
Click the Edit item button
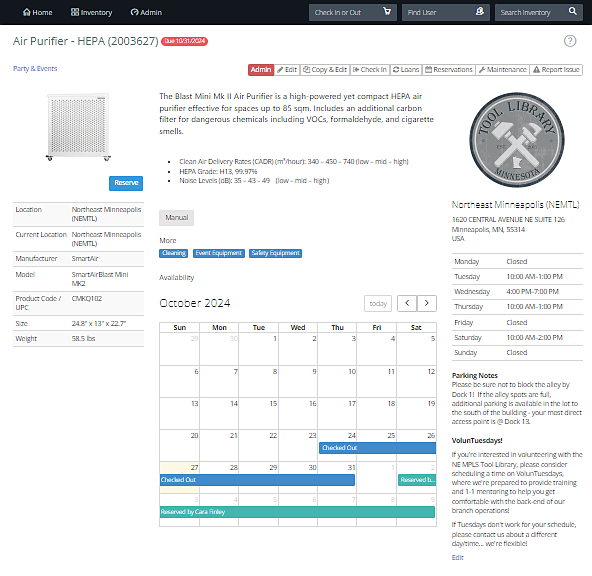(x=287, y=70)
